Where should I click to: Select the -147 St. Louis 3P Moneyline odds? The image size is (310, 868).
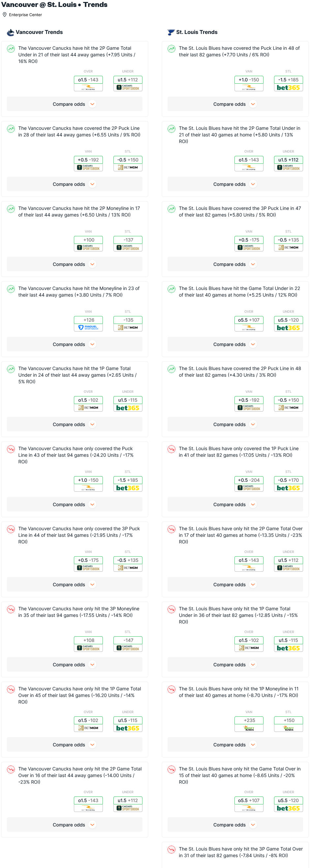(x=128, y=640)
